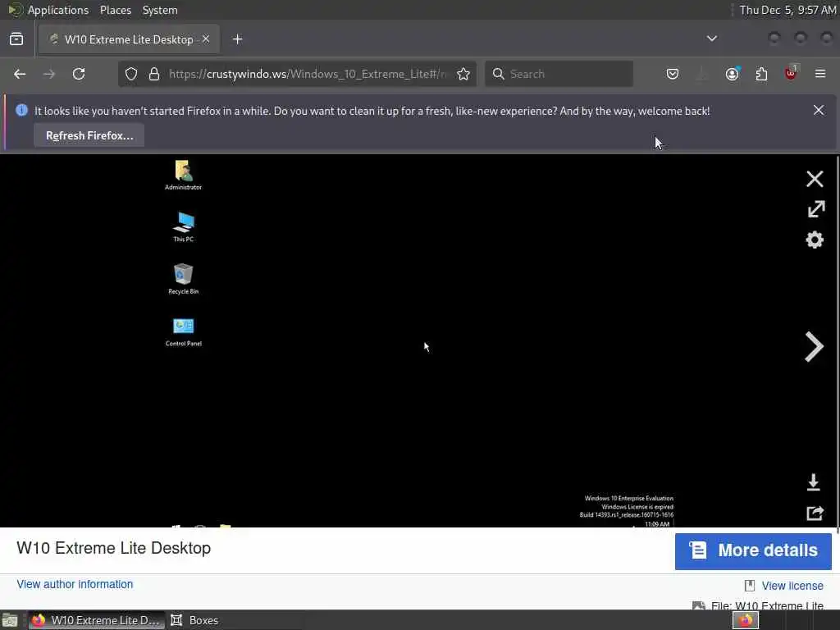Click the W10 Extreme Lite Desktop title

113,548
